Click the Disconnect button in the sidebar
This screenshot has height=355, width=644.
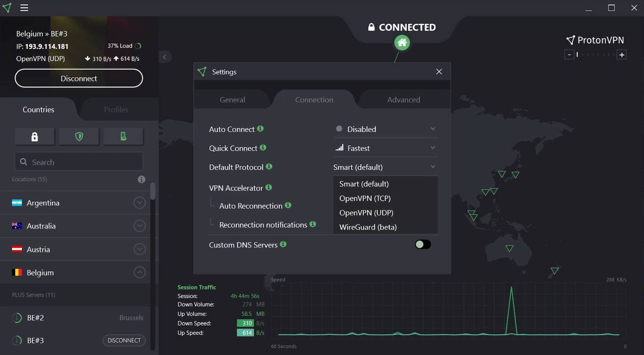[x=79, y=78]
